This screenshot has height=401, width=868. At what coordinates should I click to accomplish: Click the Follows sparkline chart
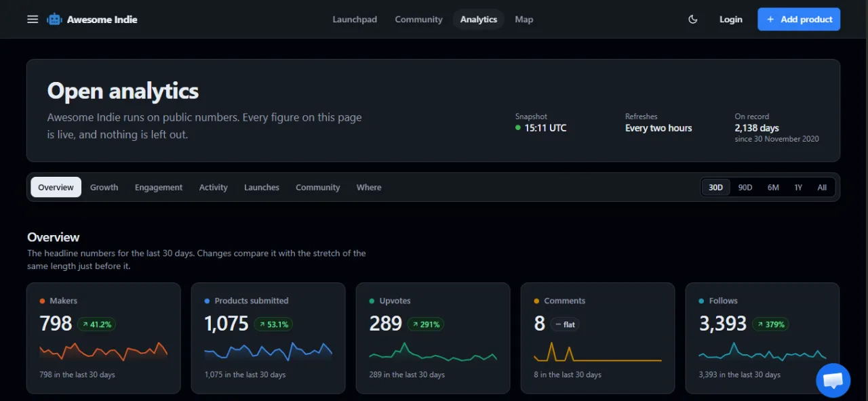pos(762,352)
